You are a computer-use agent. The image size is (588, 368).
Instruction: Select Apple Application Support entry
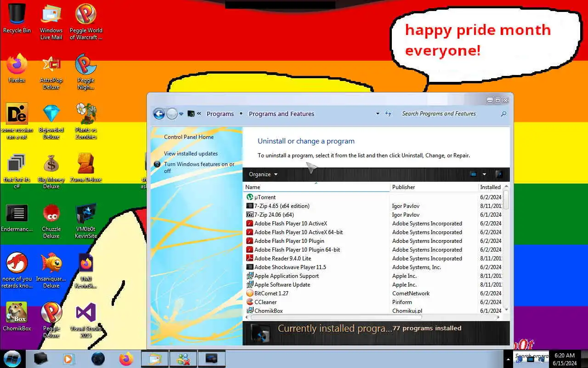point(373,276)
